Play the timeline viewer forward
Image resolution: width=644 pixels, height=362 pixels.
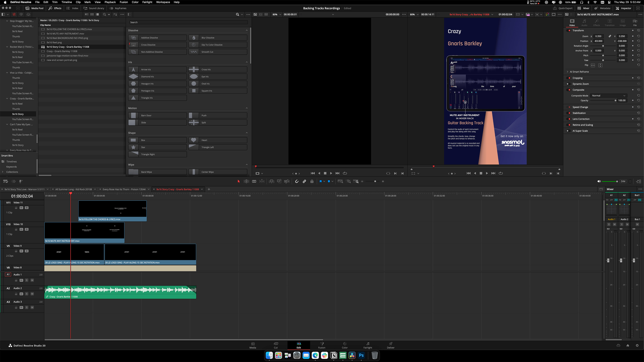pos(487,173)
